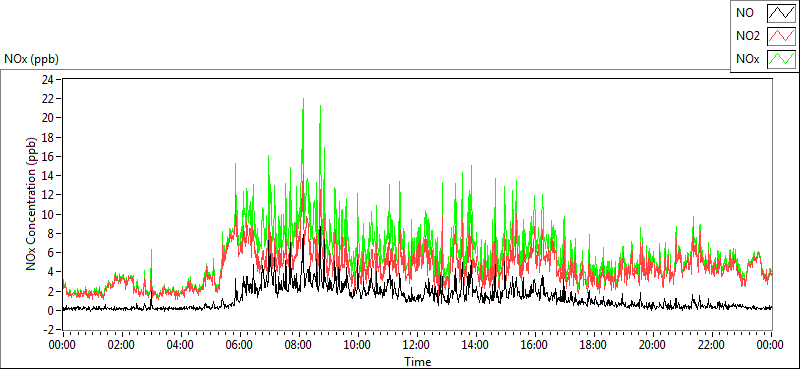
Task: Click the 08:00 time axis label
Action: pyautogui.click(x=298, y=345)
